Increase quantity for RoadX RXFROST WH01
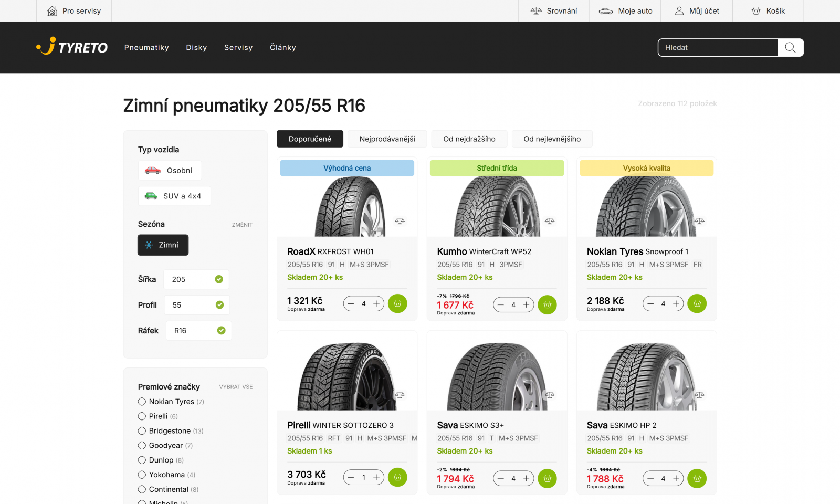Image resolution: width=840 pixels, height=504 pixels. (376, 303)
